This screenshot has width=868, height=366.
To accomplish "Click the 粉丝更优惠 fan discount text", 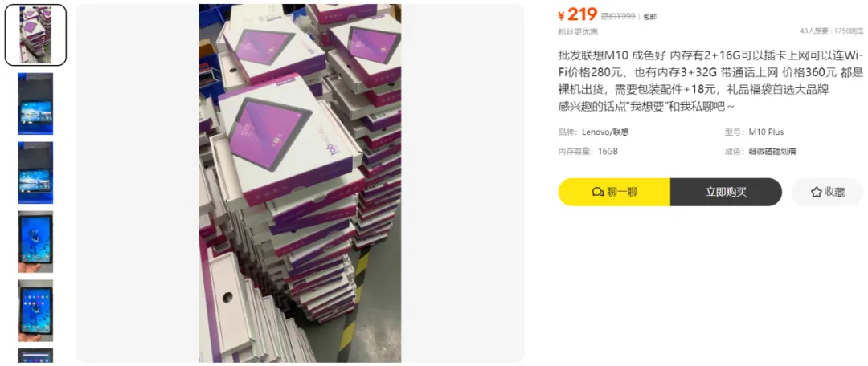I will tap(578, 31).
